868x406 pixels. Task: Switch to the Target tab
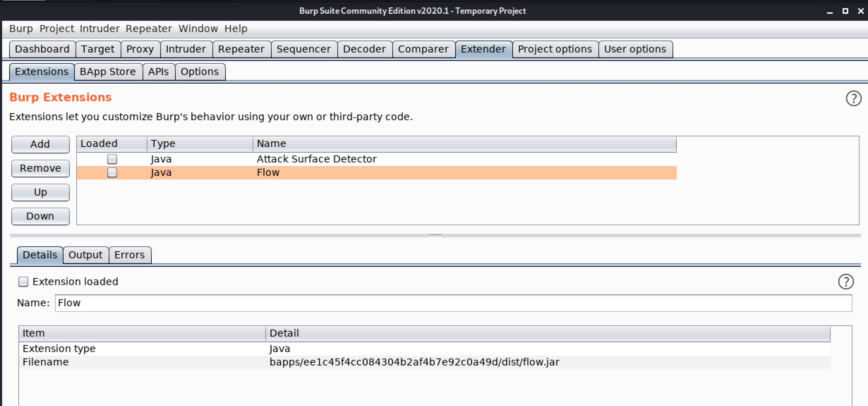98,49
